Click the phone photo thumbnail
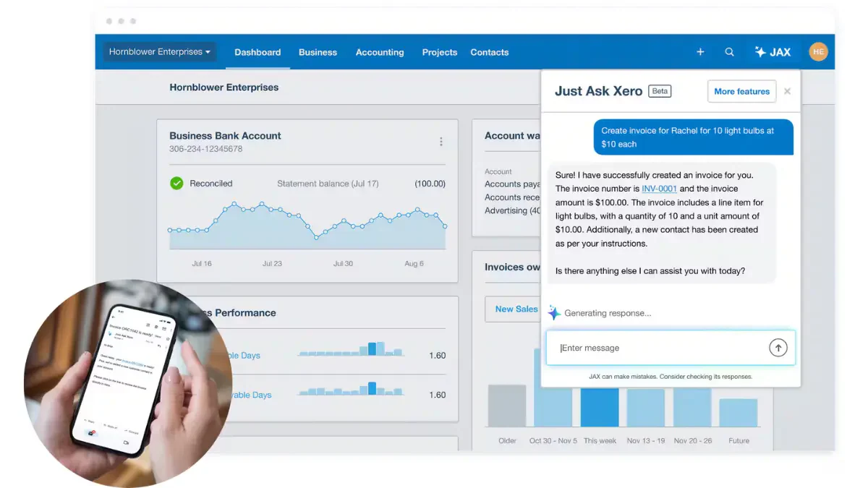Screen dimensions: 868x488 [x=128, y=383]
